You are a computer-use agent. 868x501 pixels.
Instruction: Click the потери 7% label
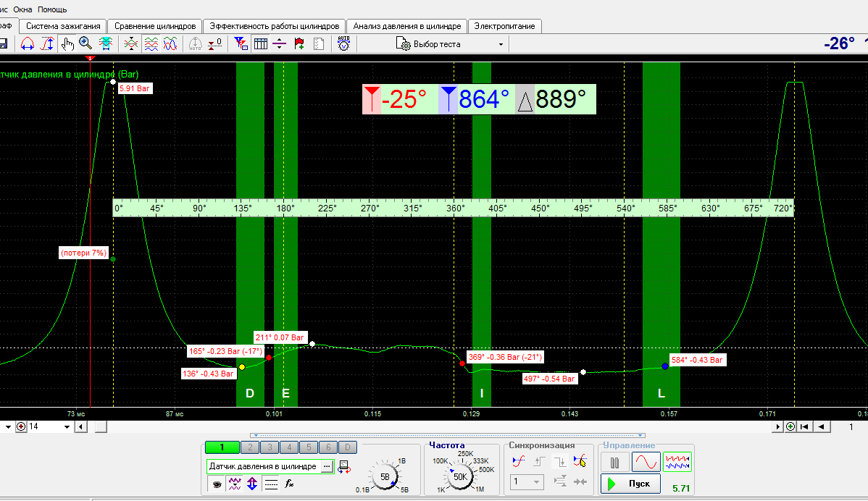(x=83, y=253)
